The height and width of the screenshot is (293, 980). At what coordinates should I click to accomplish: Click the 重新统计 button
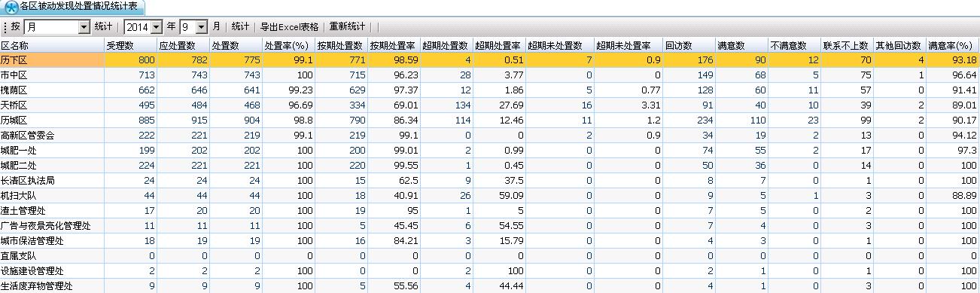[x=348, y=26]
